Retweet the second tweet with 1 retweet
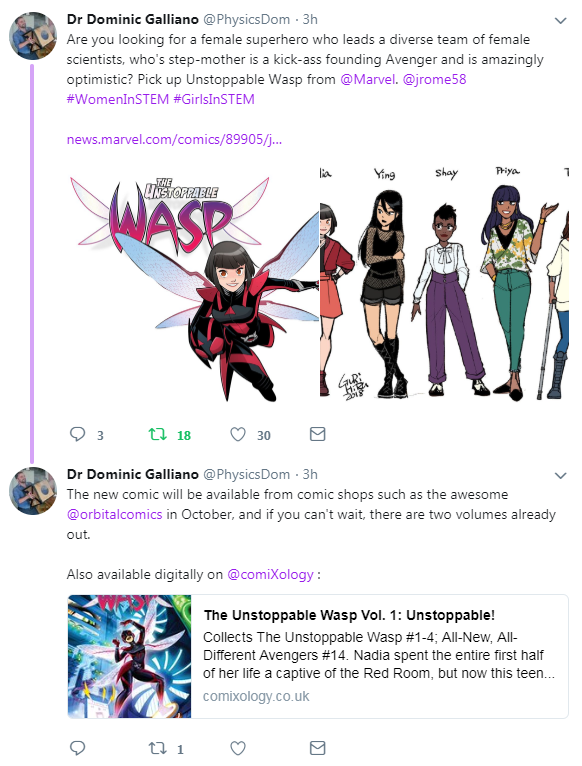Image resolution: width=582 pixels, height=766 pixels. click(x=158, y=747)
